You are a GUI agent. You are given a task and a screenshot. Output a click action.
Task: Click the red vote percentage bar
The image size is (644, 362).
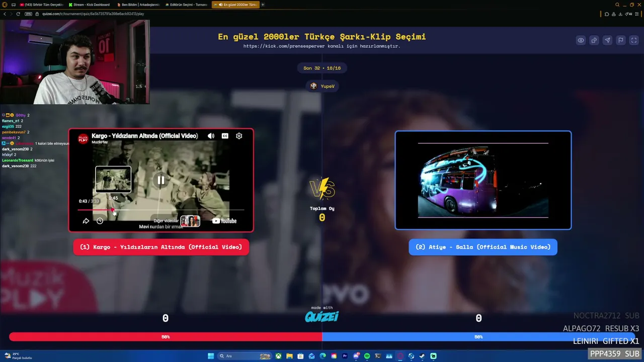coord(166,337)
